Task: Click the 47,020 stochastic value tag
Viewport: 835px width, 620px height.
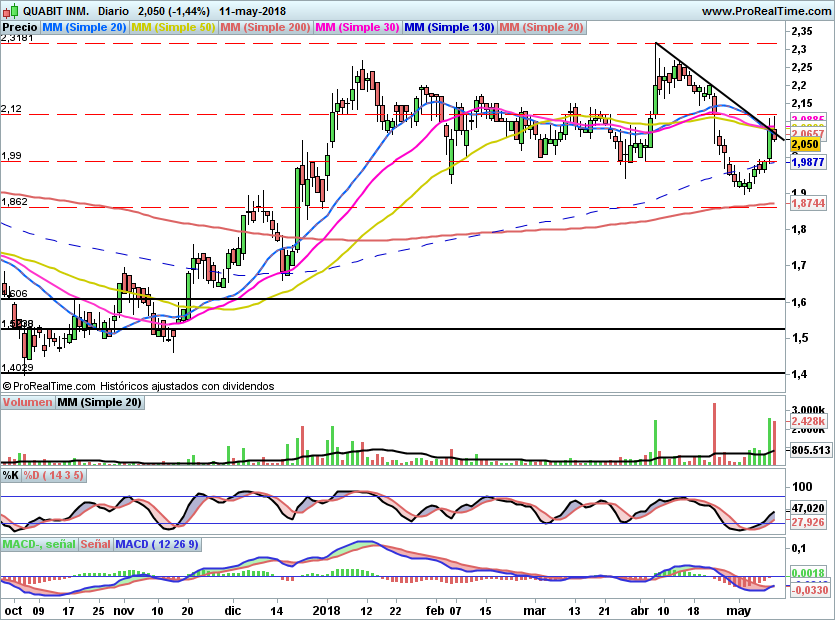Action: click(808, 508)
